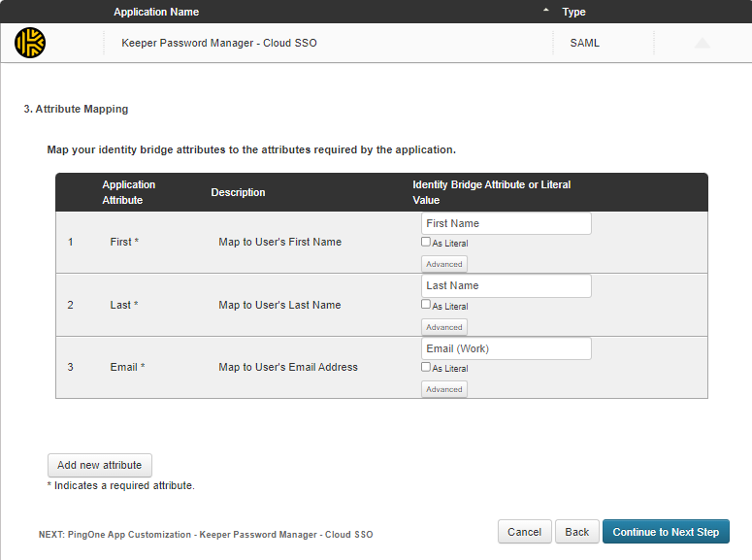Enable As Literal for First attribute

pos(426,242)
